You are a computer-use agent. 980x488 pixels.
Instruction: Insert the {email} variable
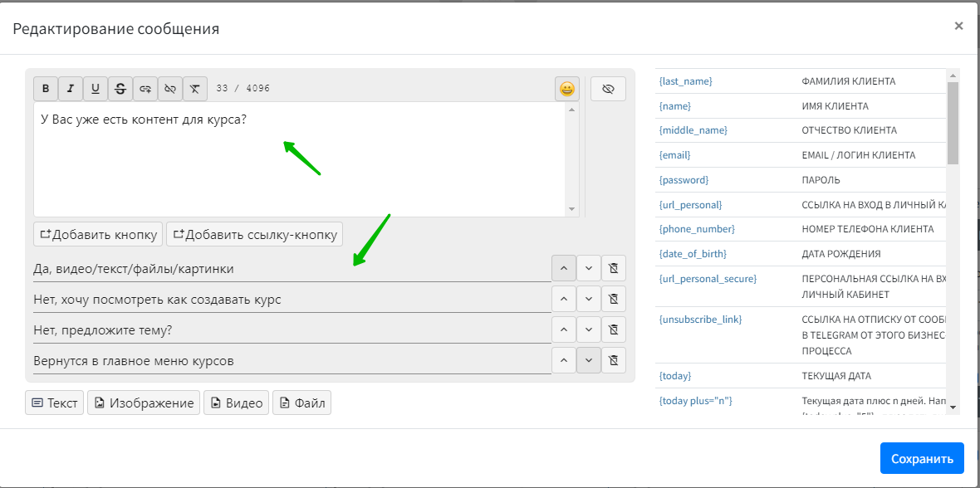(x=674, y=155)
